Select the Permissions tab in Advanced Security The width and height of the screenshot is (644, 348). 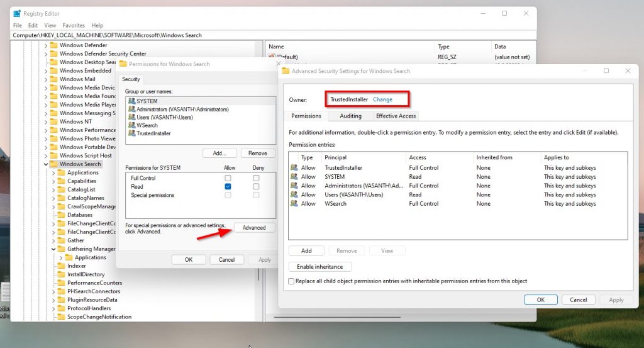pos(306,116)
